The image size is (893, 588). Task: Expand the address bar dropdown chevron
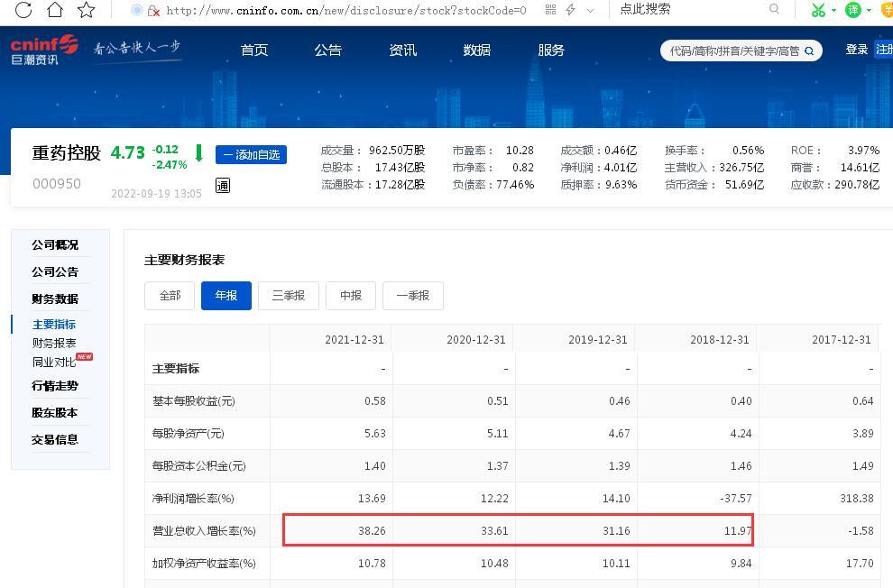coord(590,10)
